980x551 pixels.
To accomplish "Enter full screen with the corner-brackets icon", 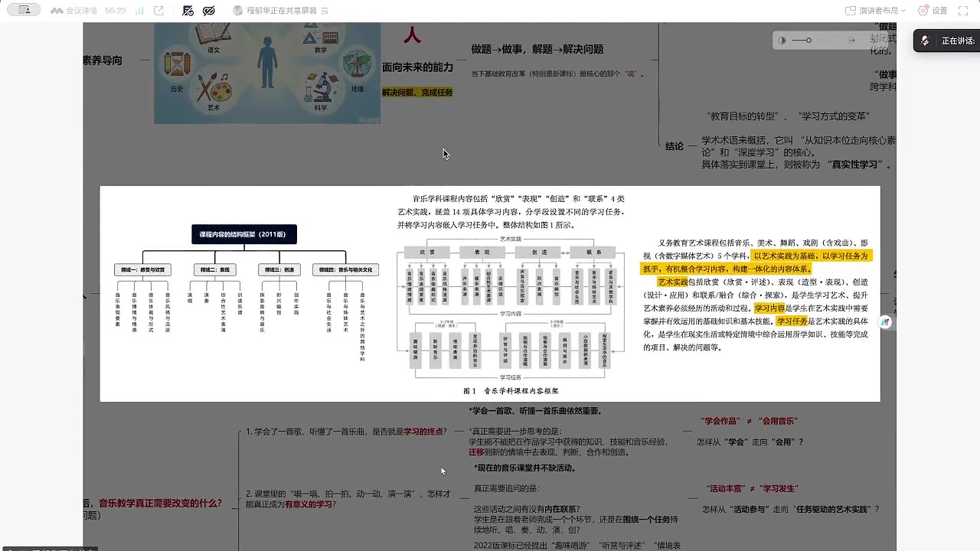I will (x=964, y=11).
